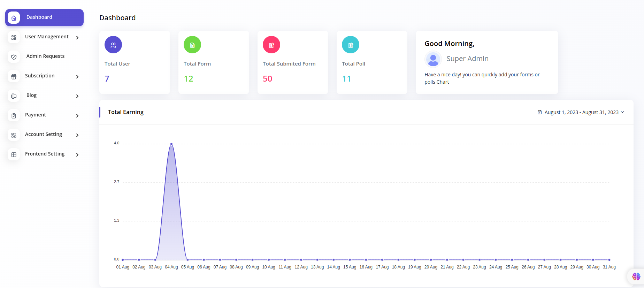Click the 31 Aug data point
The image size is (644, 288).
[x=609, y=260]
